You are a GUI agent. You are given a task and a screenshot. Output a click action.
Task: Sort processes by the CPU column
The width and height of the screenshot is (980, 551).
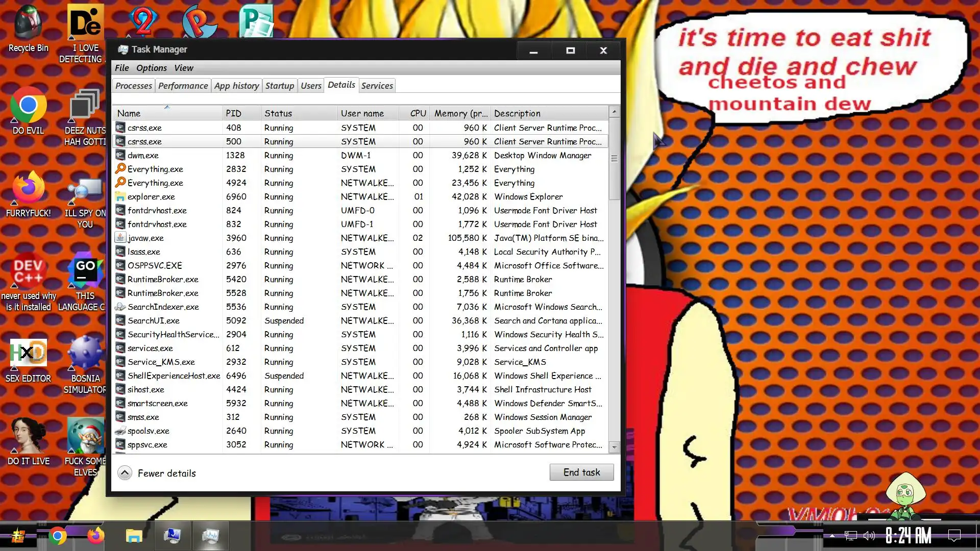tap(418, 113)
